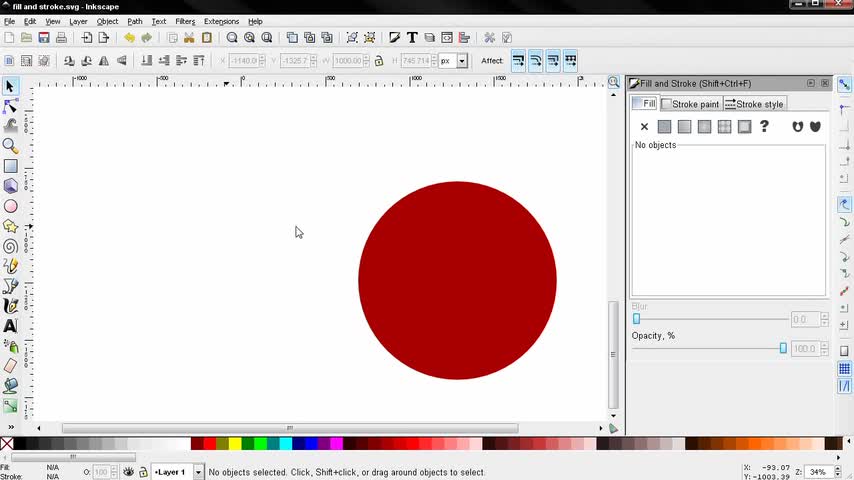Select the Zoom tool in toolbox
The image size is (854, 480).
tap(10, 146)
